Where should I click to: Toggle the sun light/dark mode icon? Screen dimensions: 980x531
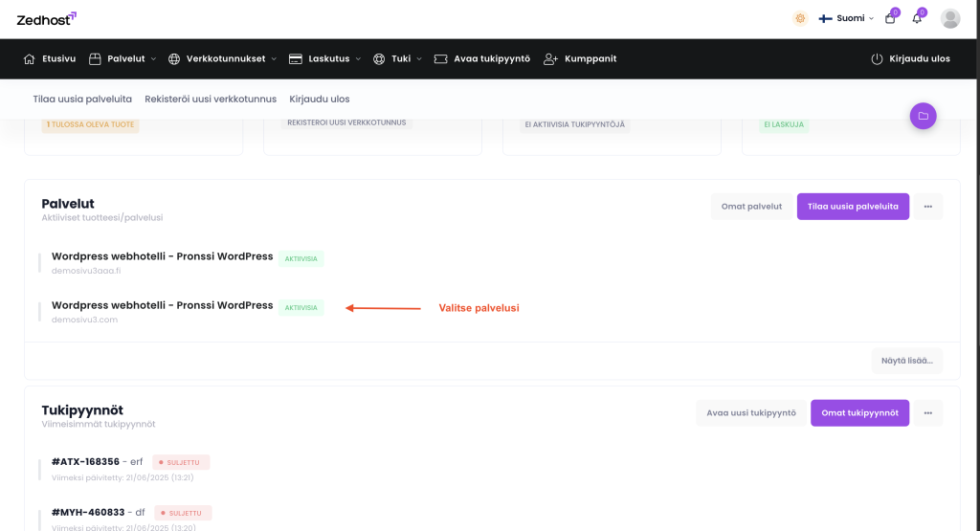800,18
